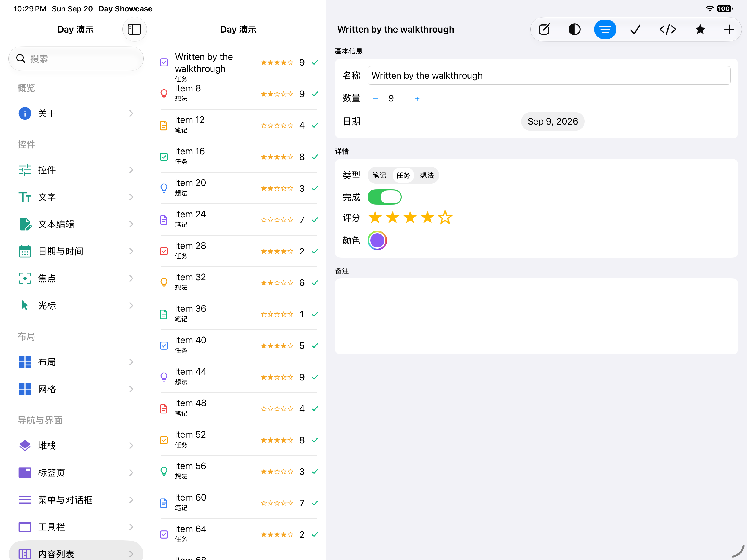Screen dimensions: 747x560
Task: Set 评分 to one star
Action: [375, 217]
